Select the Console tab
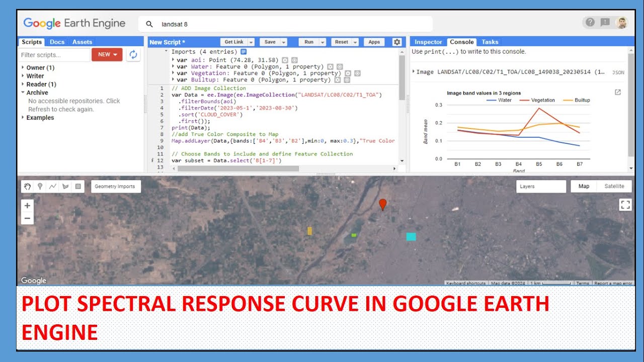Image resolution: width=644 pixels, height=362 pixels. coord(461,42)
